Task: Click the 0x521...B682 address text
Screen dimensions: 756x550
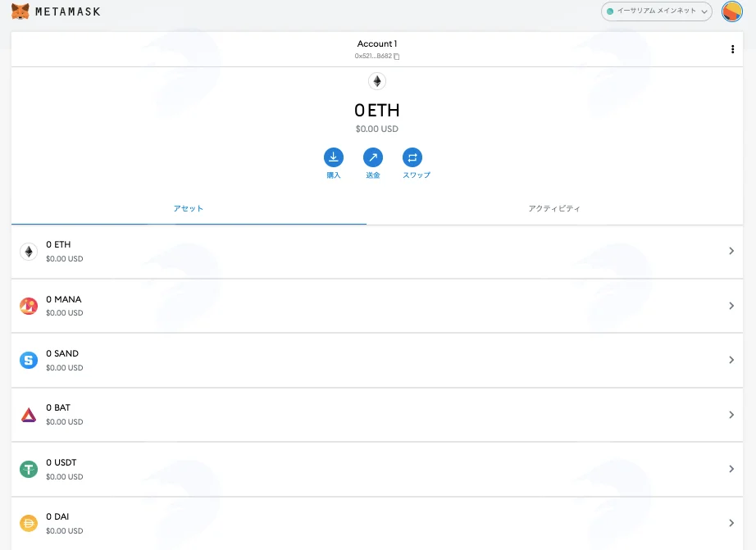Action: coord(373,56)
